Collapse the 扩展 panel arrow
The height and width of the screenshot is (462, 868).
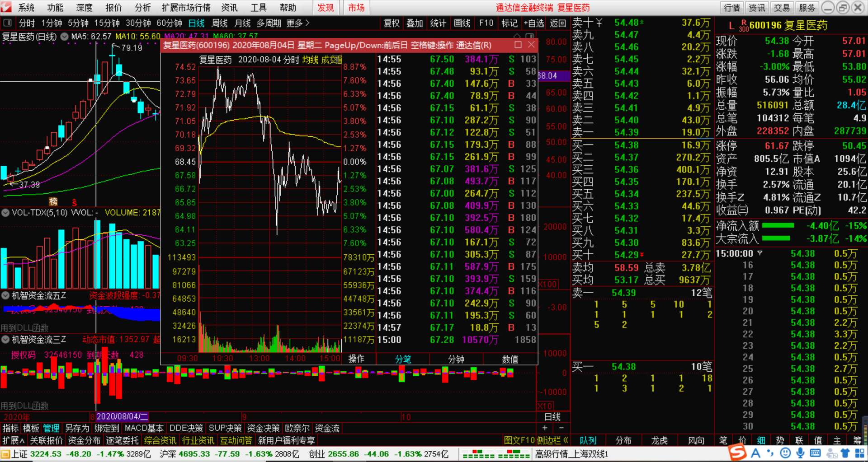[x=22, y=440]
